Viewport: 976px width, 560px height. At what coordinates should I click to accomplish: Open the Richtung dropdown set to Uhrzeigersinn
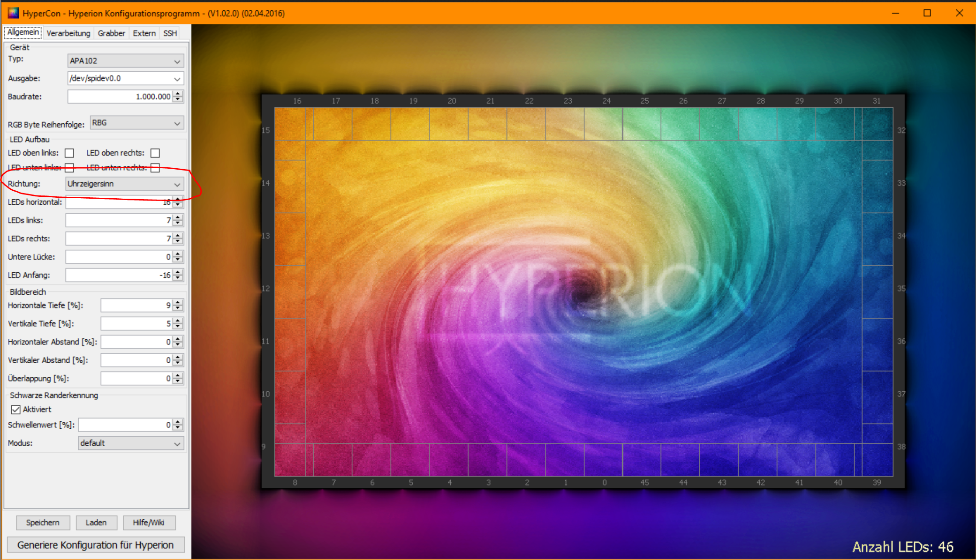(124, 184)
